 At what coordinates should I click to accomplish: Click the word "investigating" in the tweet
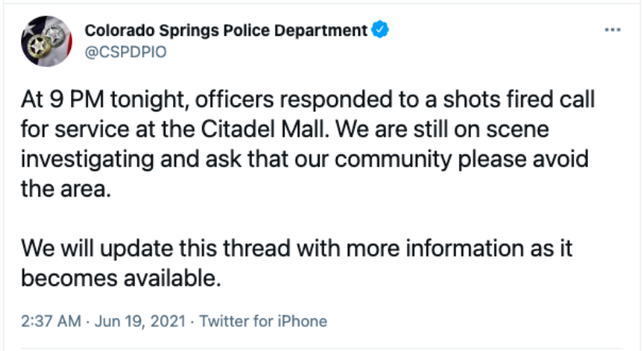pos(87,159)
